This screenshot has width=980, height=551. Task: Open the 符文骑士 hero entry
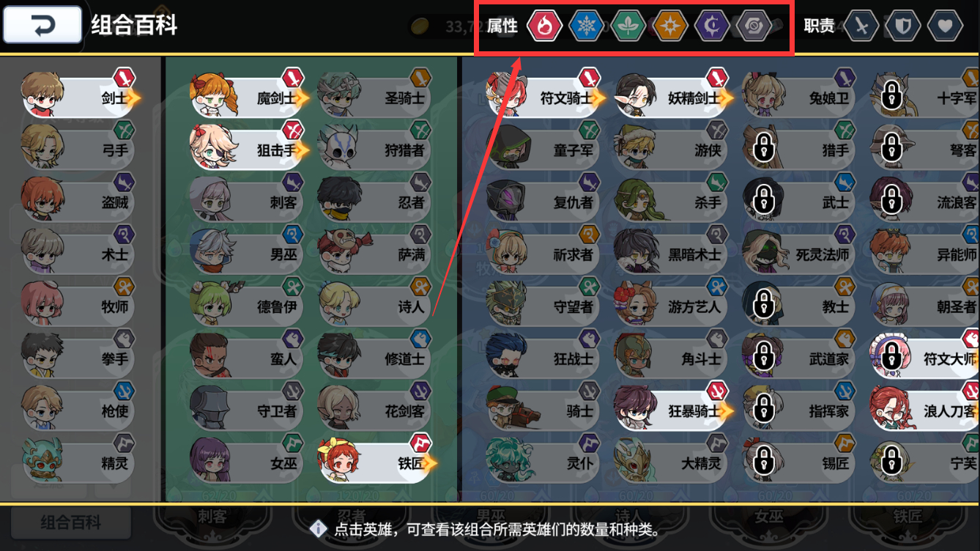tap(547, 97)
